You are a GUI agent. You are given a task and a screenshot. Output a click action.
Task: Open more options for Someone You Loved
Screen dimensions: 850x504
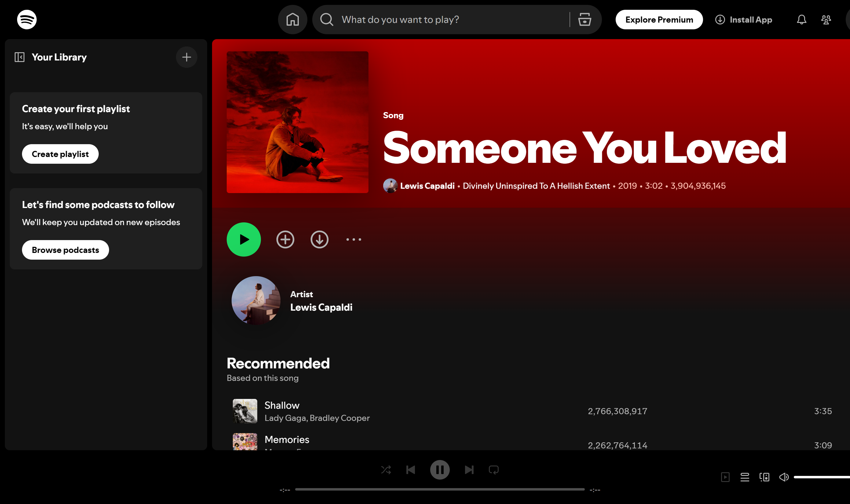tap(353, 239)
